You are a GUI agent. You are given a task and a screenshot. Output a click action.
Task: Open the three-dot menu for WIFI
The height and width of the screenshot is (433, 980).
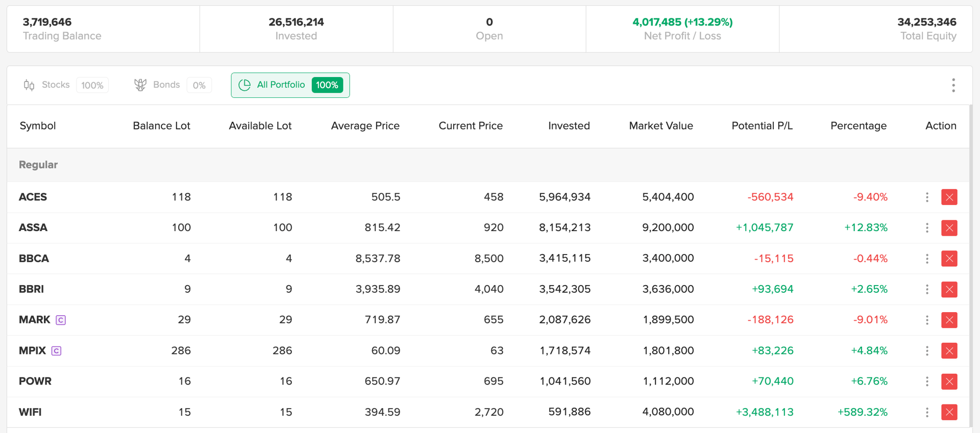[927, 412]
